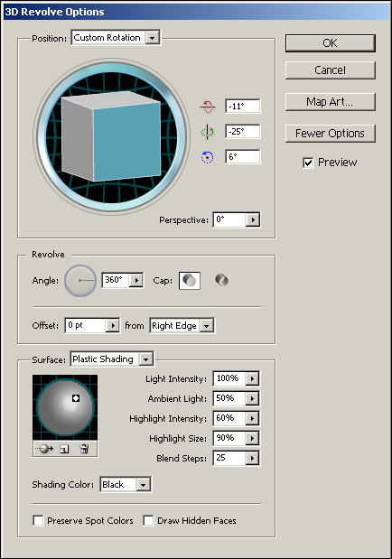Open the Revolve Angle value arrow

[136, 280]
